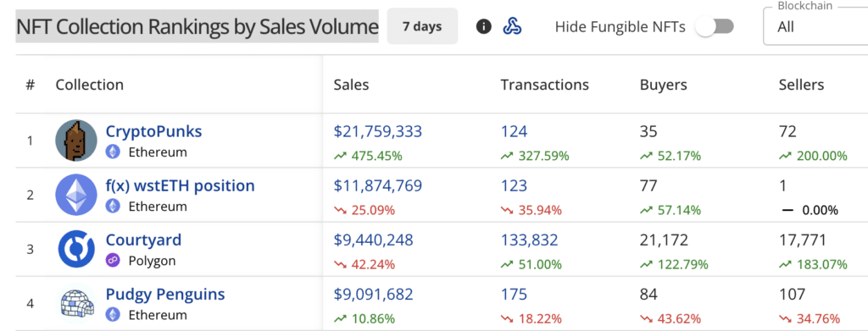Click the Pudgy Penguins igloo icon
Image resolution: width=868 pixels, height=331 pixels.
coord(76,303)
